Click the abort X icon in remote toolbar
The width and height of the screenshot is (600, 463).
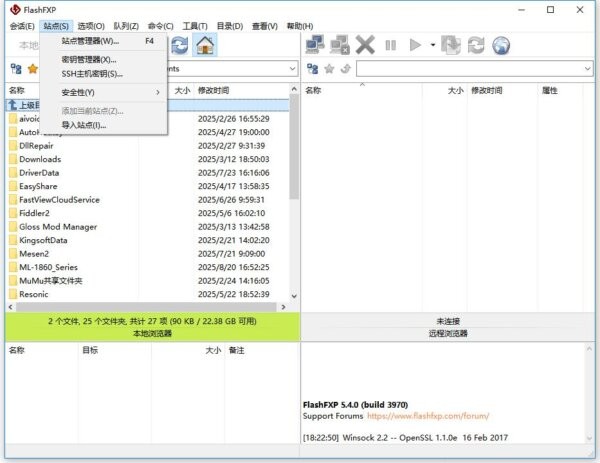365,45
